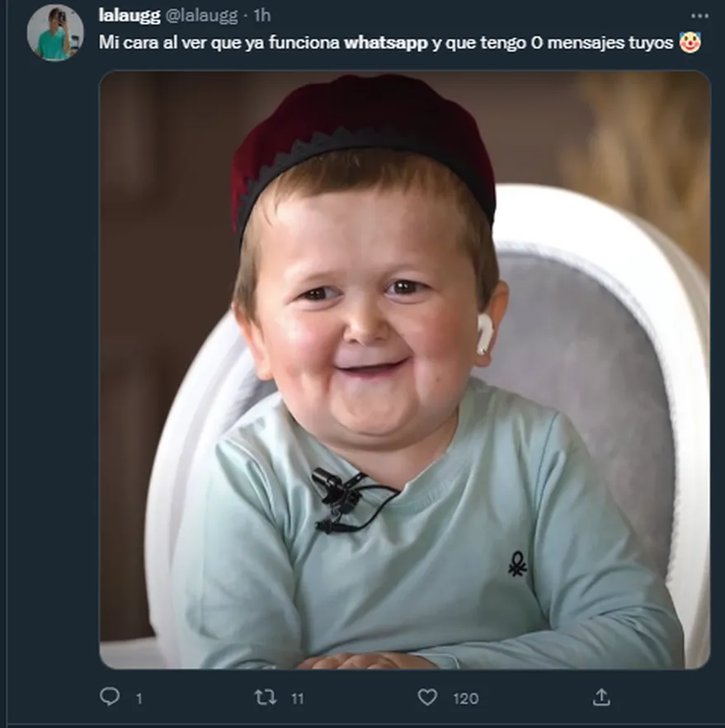This screenshot has height=728, width=725.
Task: Open the three-dot more options menu
Action: (699, 16)
